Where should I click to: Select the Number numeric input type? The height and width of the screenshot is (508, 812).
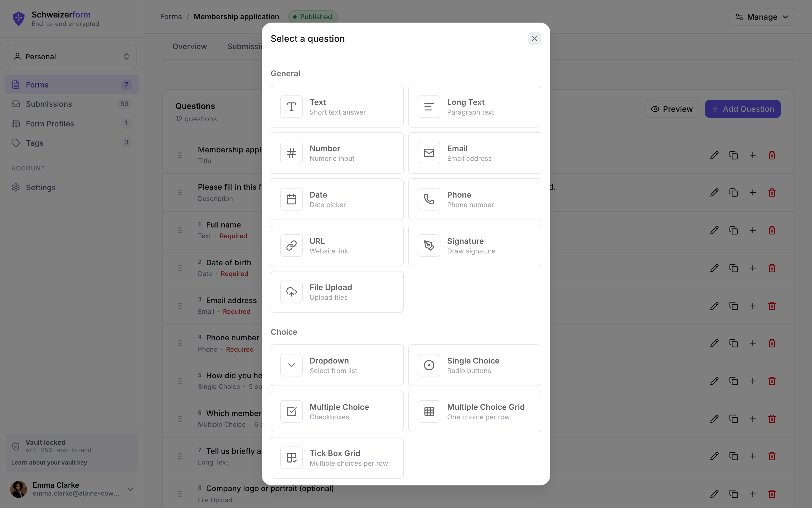click(337, 153)
